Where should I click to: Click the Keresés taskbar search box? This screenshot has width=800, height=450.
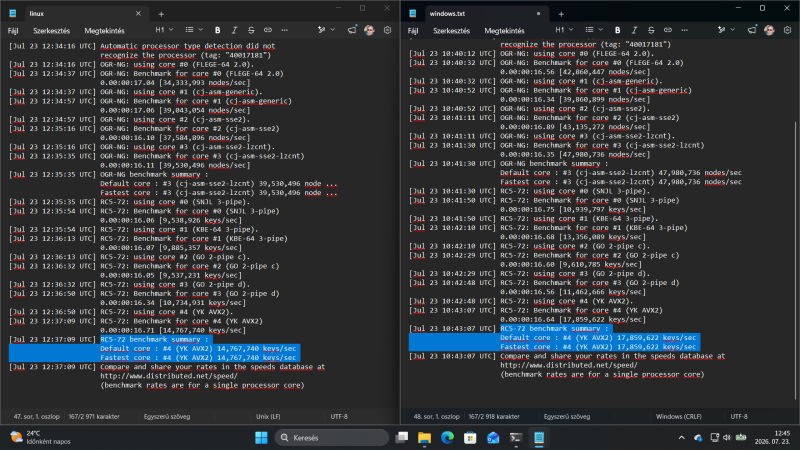[332, 438]
